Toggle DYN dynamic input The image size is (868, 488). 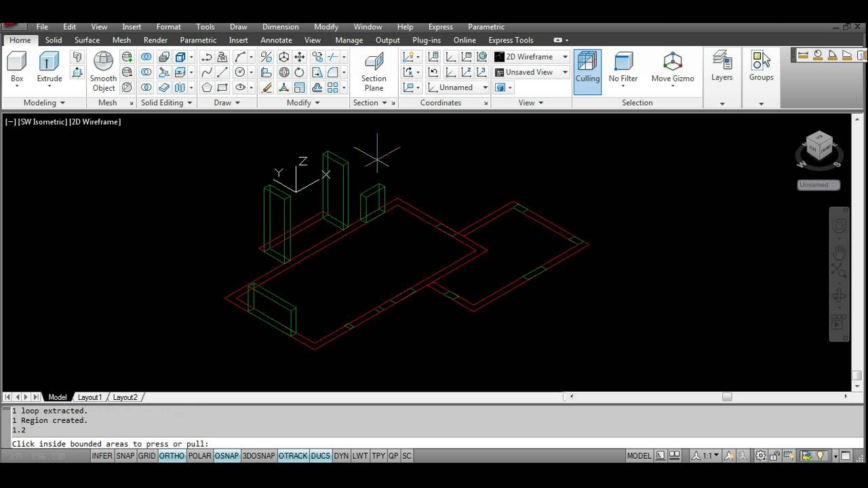pos(341,456)
